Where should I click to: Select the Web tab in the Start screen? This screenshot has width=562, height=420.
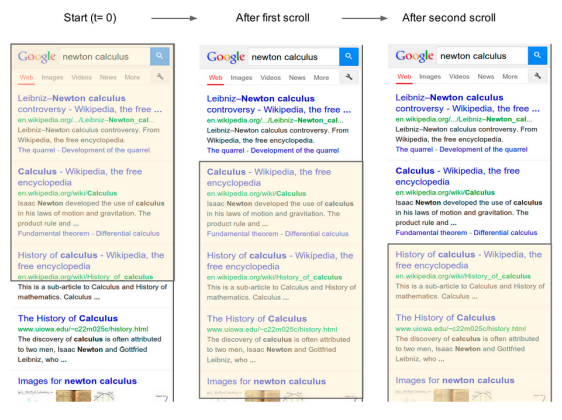click(27, 77)
